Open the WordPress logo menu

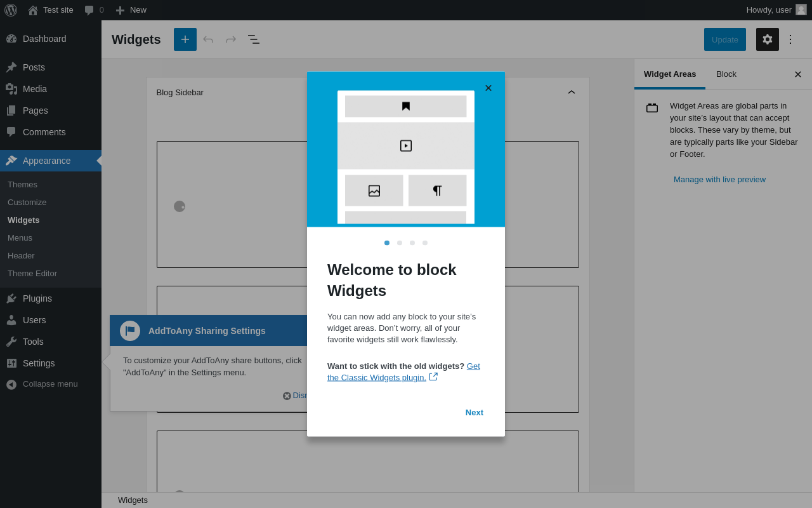11,10
